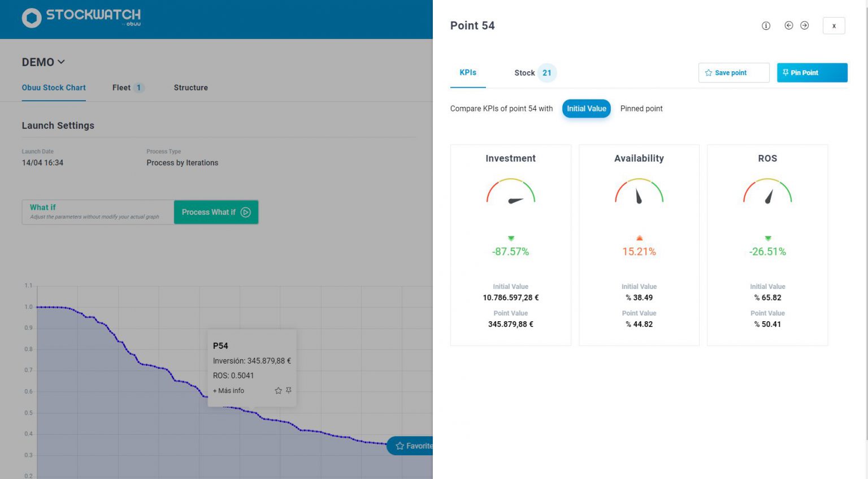Image resolution: width=868 pixels, height=479 pixels.
Task: Click the Save point button
Action: point(733,72)
